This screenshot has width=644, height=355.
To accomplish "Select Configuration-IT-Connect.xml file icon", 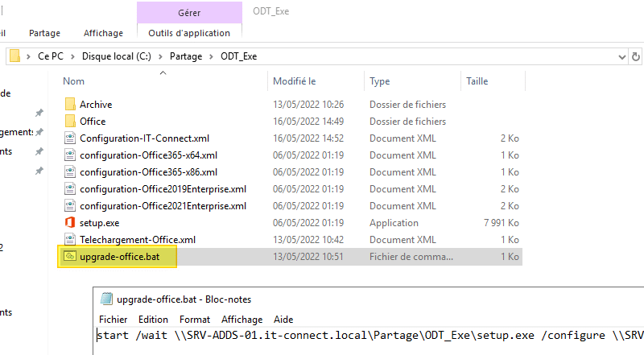I will [x=70, y=138].
